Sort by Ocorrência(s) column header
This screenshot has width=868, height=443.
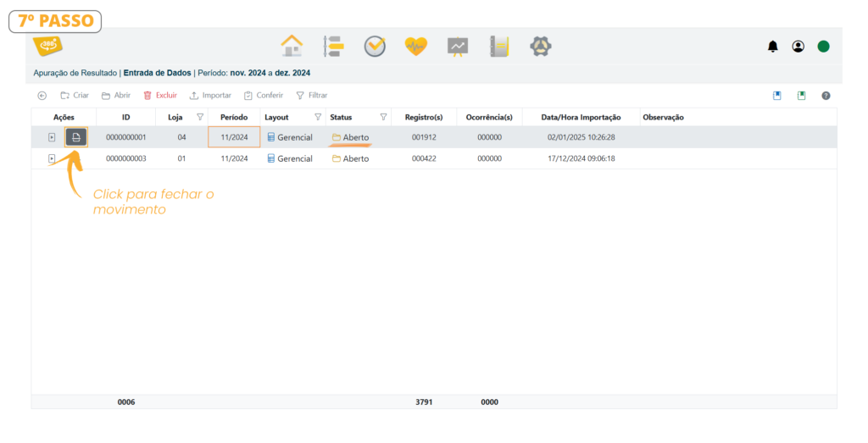pos(489,117)
